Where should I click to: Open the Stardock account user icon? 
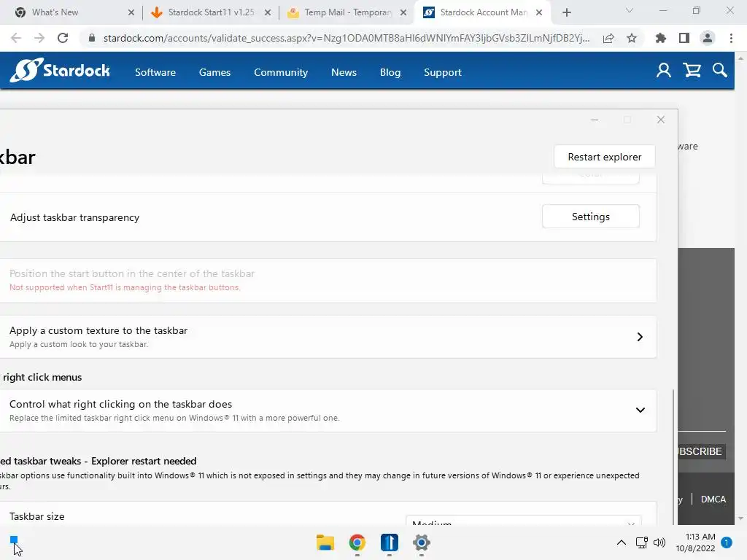664,71
